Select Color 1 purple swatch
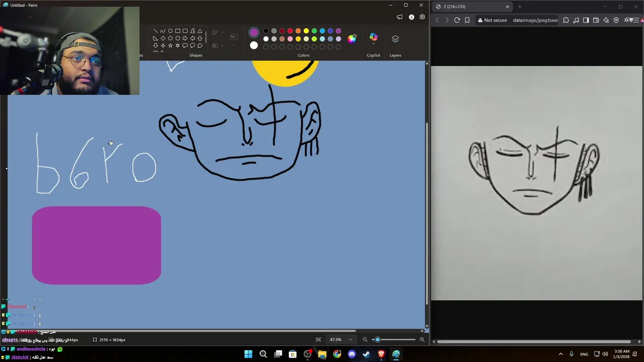Viewport: 644px width, 362px height. pos(254,33)
